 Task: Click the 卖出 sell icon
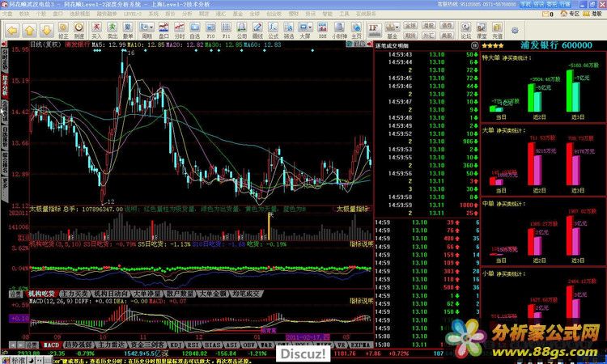click(x=112, y=30)
